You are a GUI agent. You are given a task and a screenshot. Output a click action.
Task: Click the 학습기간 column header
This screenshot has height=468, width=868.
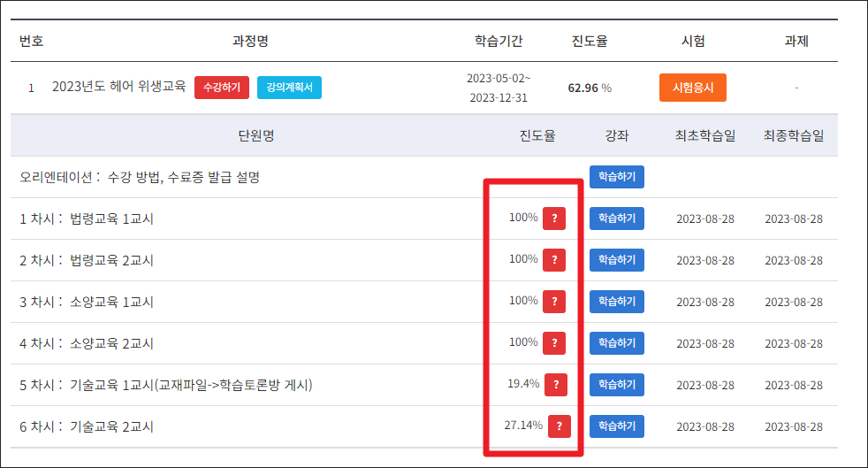click(x=499, y=41)
